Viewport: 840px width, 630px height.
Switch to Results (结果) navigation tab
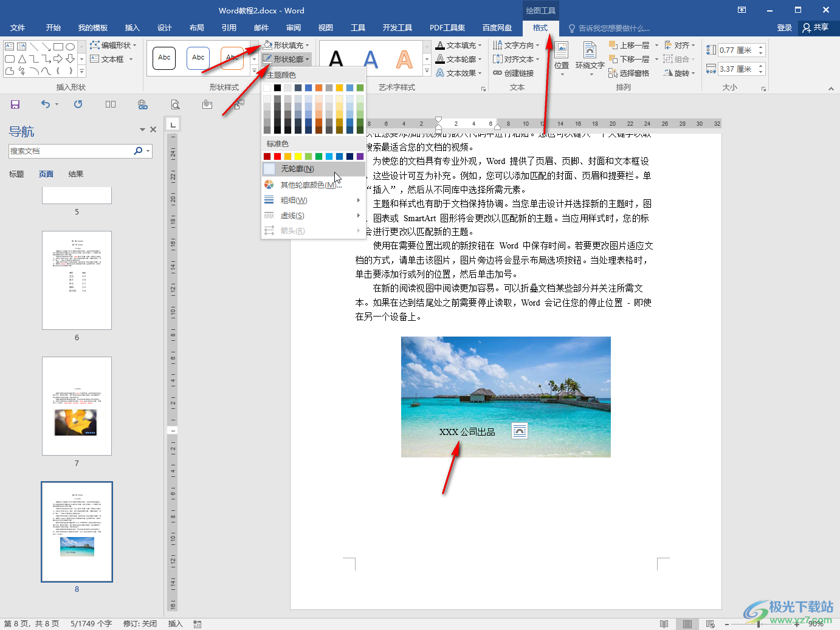click(76, 174)
